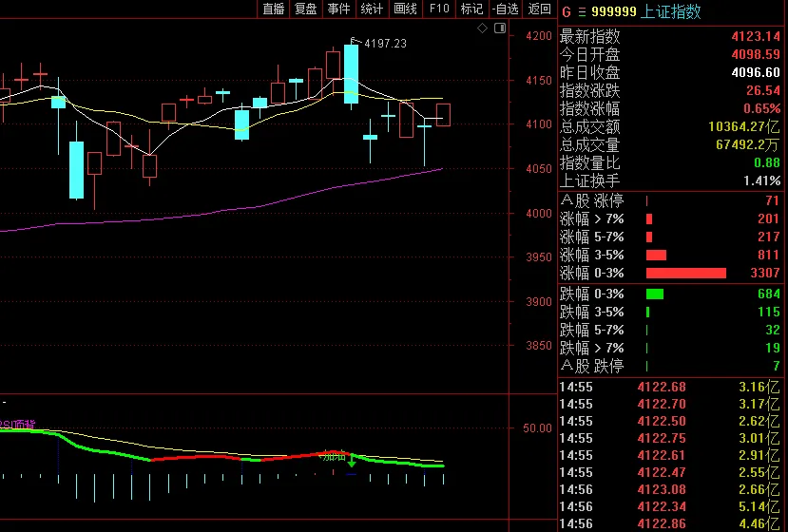This screenshot has width=788, height=532.
Task: Click the 跌幅 >7% count 19
Action: coord(773,348)
